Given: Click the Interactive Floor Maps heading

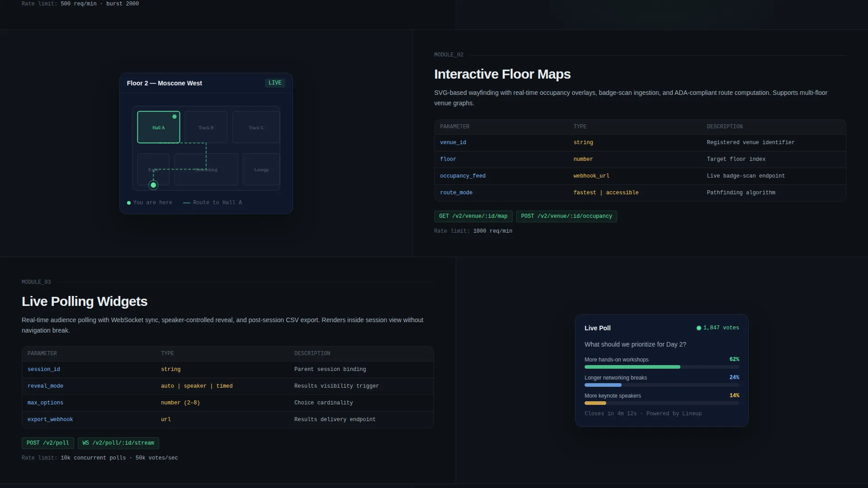Looking at the screenshot, I should [502, 74].
